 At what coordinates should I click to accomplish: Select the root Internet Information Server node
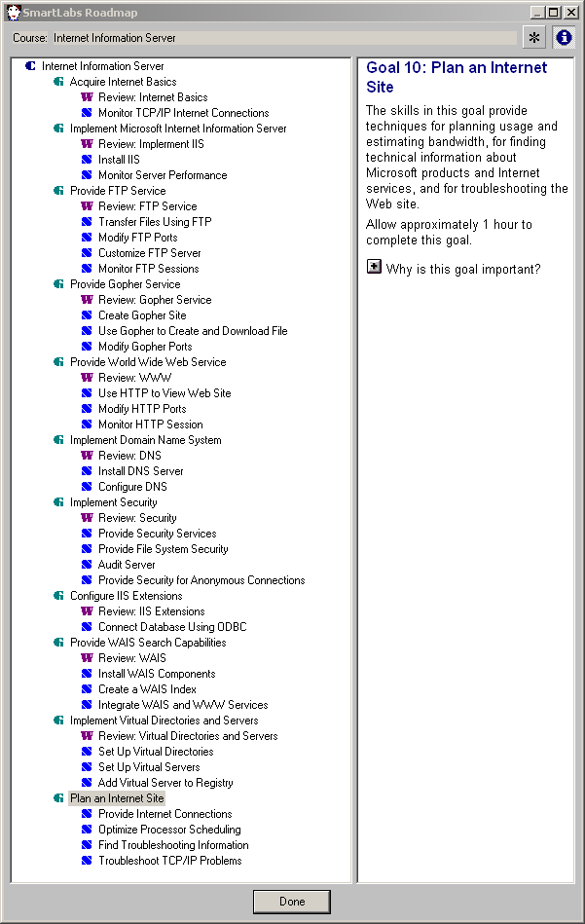click(102, 66)
